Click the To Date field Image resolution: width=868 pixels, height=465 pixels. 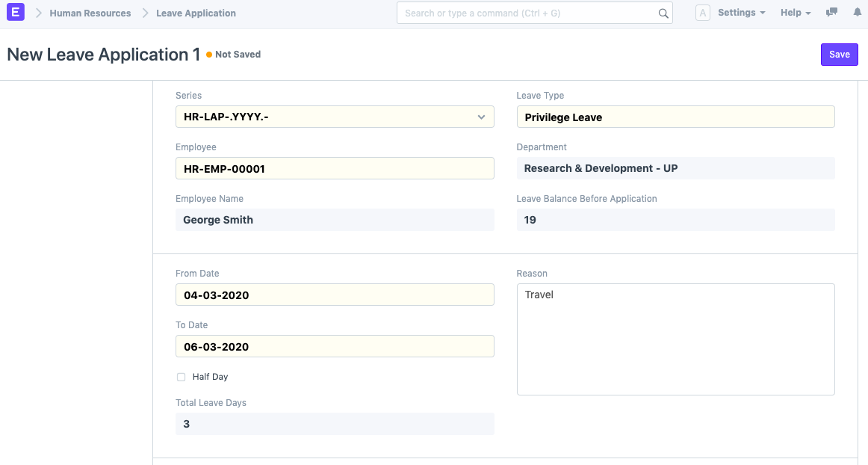[334, 346]
